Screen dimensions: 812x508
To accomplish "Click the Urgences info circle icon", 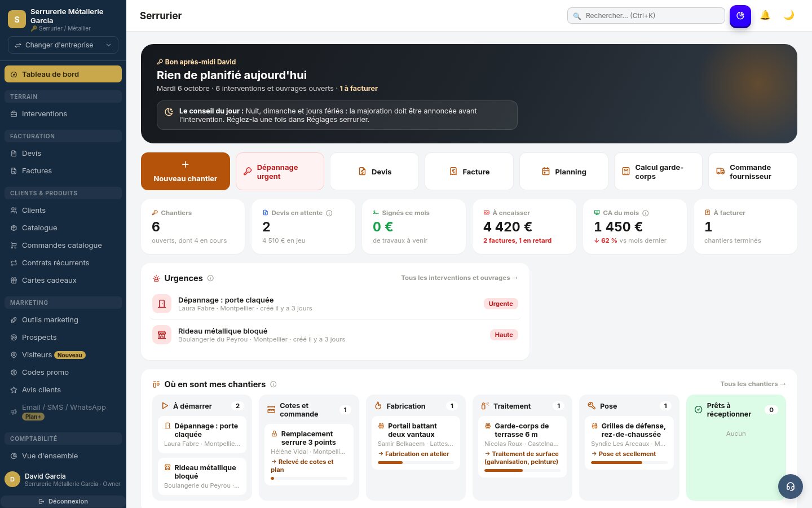I will pos(210,278).
